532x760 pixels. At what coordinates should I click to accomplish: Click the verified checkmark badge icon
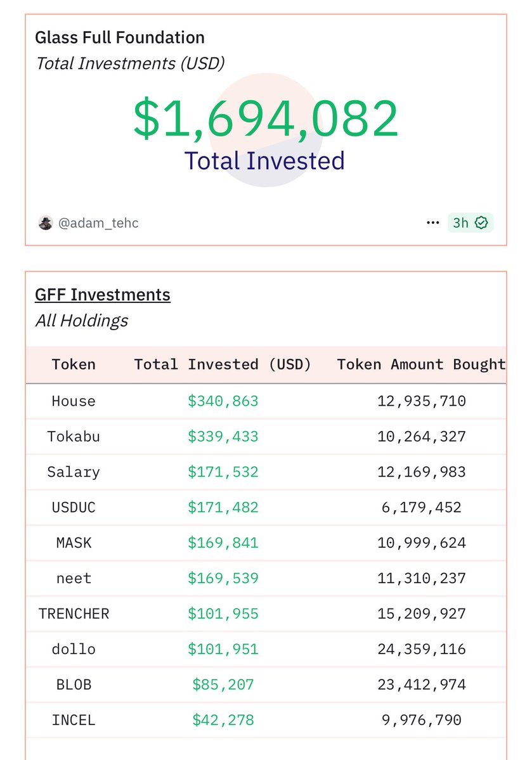point(481,223)
